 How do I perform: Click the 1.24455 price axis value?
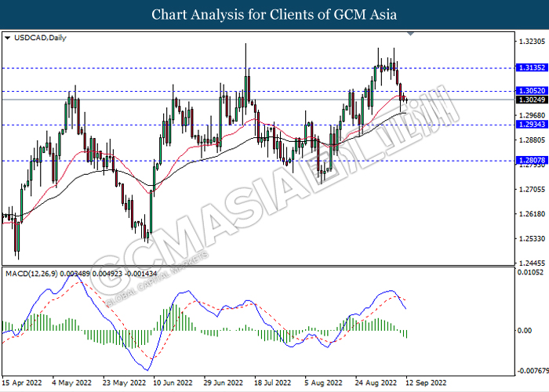coord(532,263)
